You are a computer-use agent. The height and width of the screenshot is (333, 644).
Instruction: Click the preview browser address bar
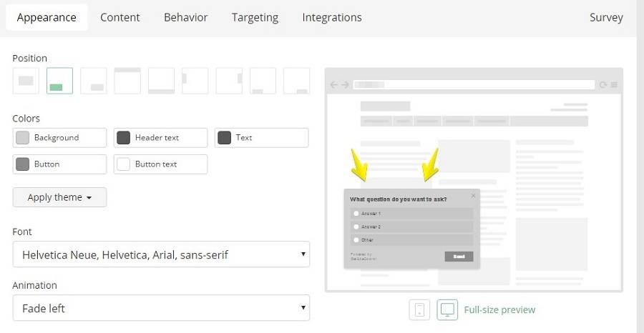point(474,85)
